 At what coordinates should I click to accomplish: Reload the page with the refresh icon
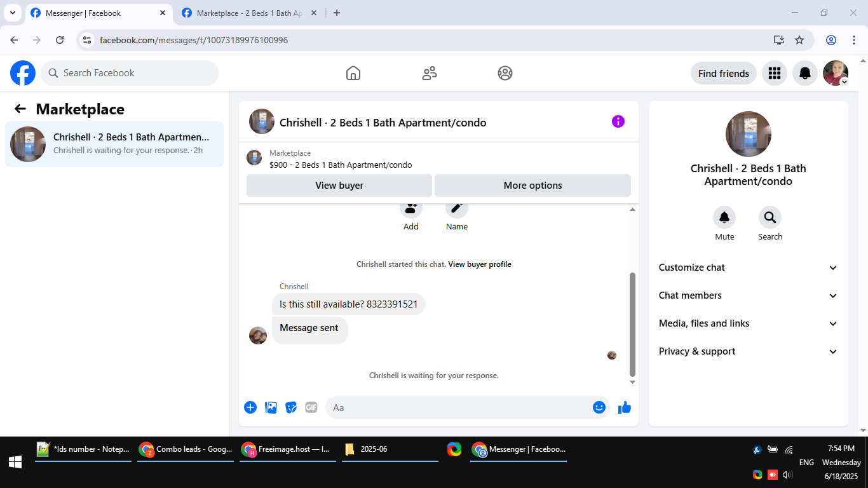click(60, 40)
